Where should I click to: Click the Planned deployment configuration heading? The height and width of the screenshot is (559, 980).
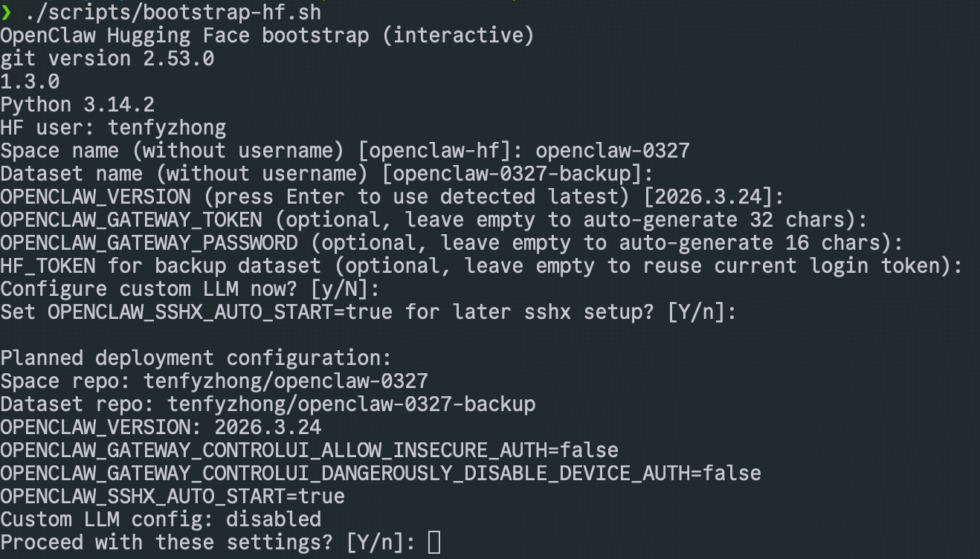(x=196, y=358)
